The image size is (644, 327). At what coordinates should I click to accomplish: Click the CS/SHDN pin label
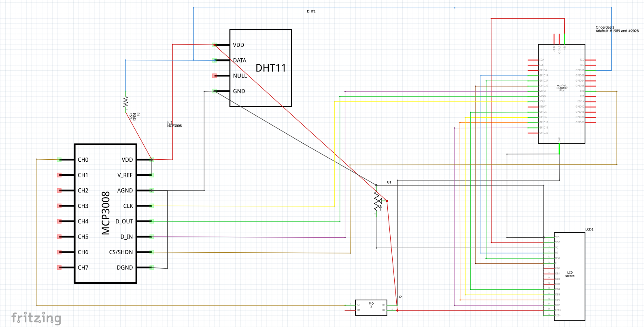coord(121,252)
